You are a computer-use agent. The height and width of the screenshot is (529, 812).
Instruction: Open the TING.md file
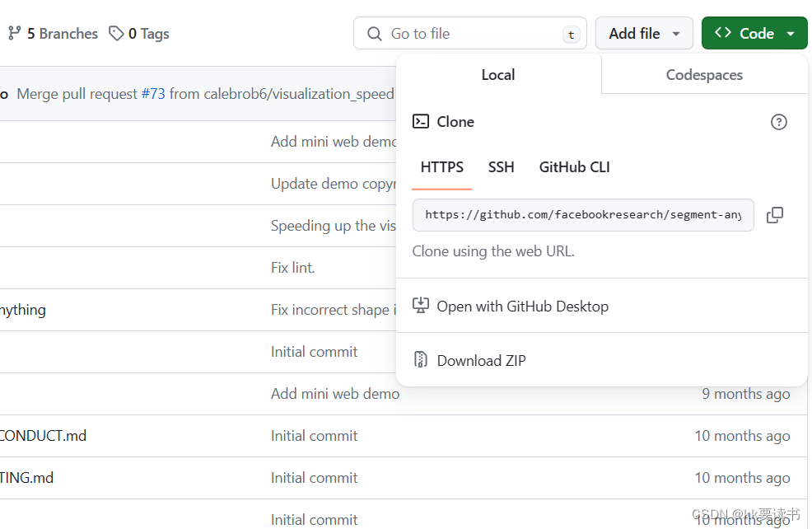coord(26,478)
